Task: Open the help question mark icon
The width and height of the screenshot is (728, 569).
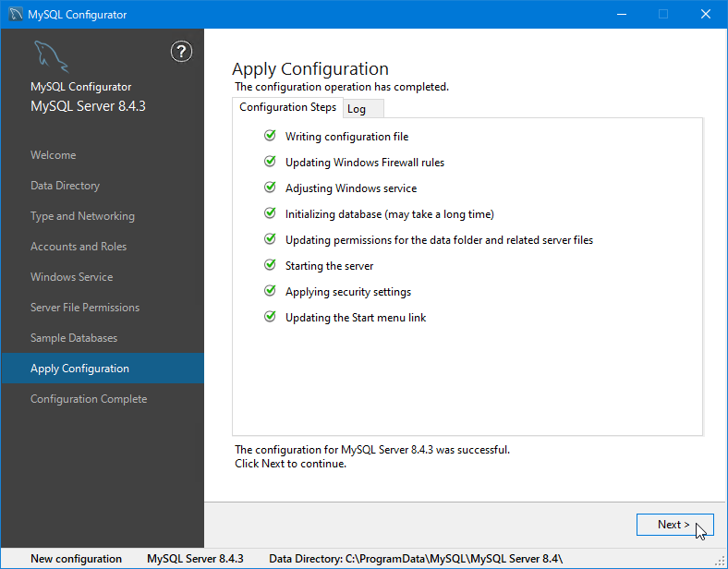Action: (181, 52)
